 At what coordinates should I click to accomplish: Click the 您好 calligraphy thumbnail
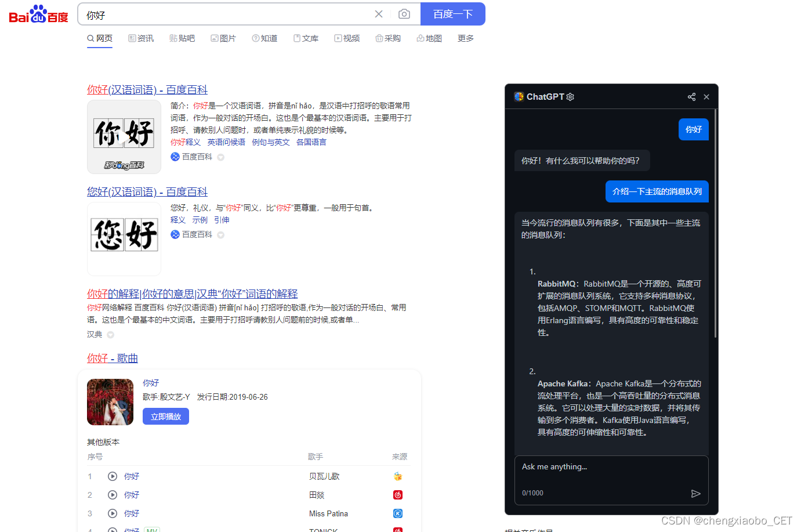pyautogui.click(x=124, y=239)
